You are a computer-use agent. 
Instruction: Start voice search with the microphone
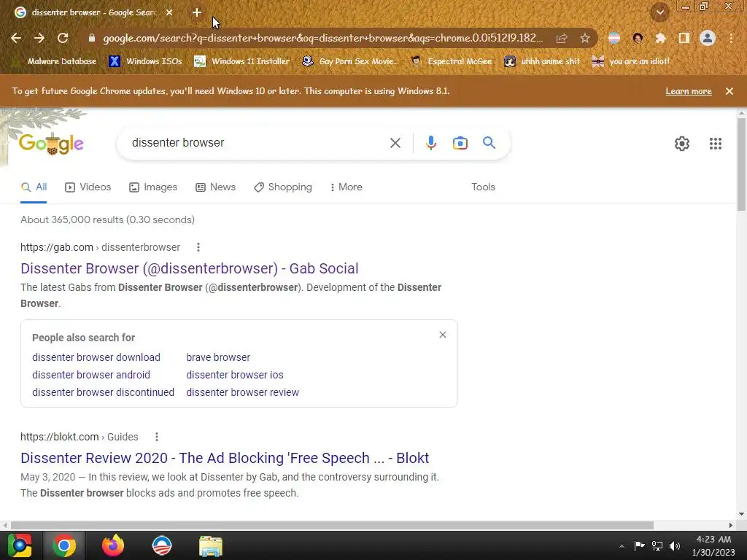coord(430,143)
